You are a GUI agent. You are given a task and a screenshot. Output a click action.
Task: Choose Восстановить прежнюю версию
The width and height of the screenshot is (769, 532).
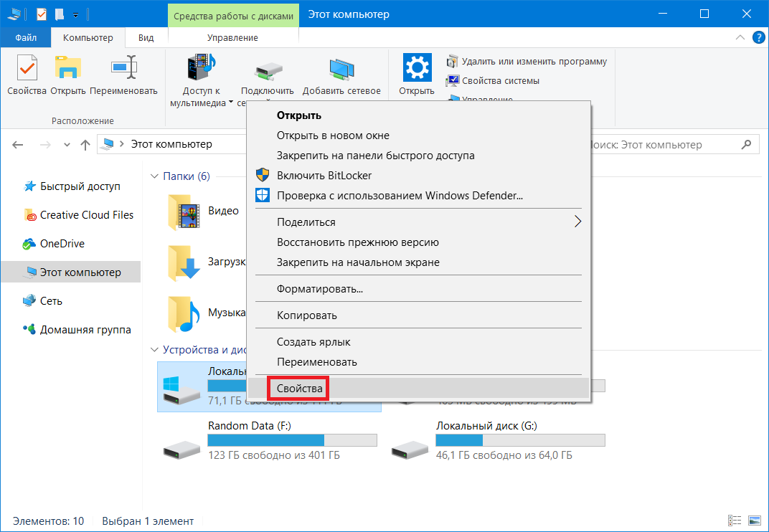pos(418,242)
